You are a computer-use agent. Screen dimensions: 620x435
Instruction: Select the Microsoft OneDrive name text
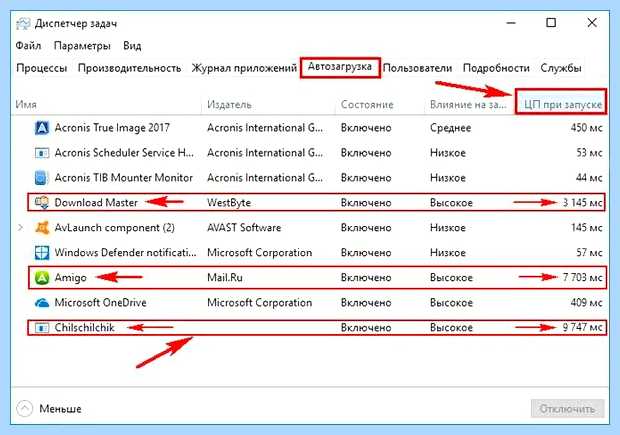(x=100, y=303)
